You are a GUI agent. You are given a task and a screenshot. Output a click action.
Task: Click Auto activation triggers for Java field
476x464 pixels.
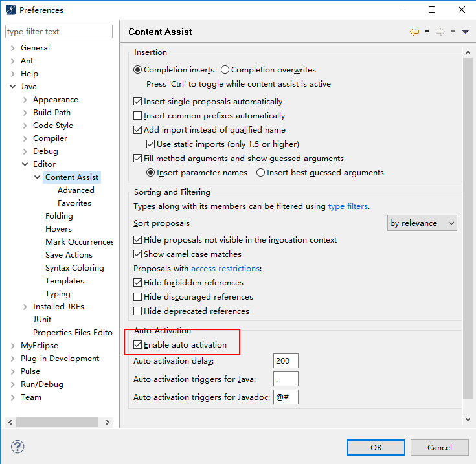(x=286, y=379)
